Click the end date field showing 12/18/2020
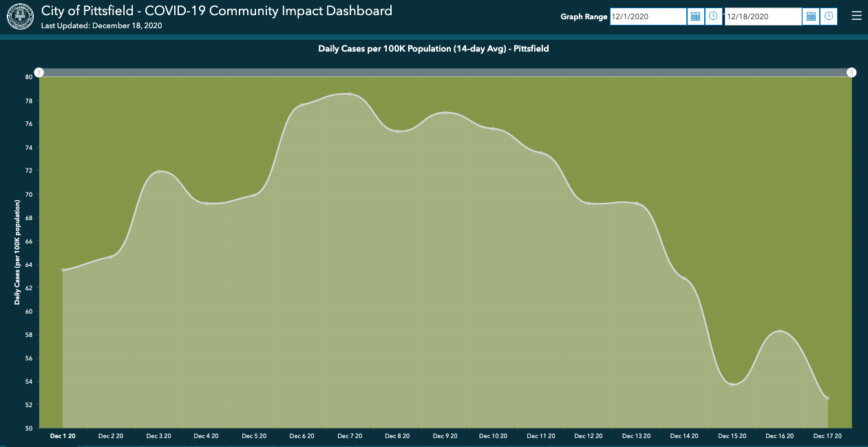The image size is (868, 447). click(x=763, y=17)
